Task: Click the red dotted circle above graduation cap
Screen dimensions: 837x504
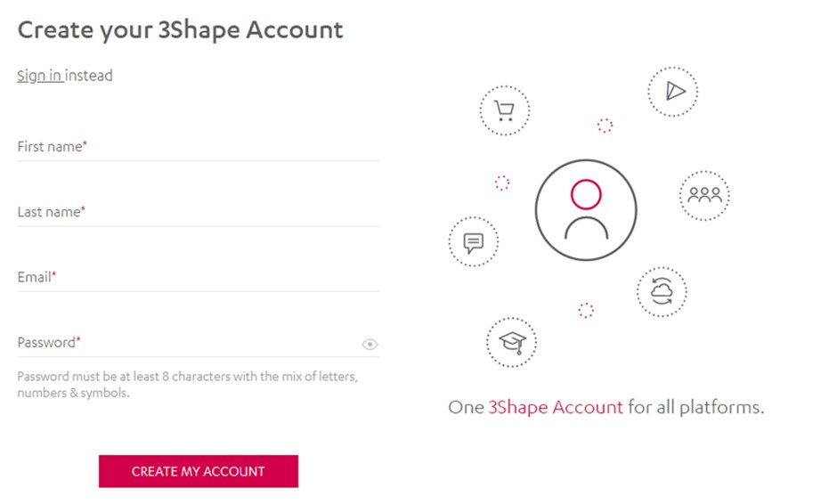Action: click(x=586, y=310)
